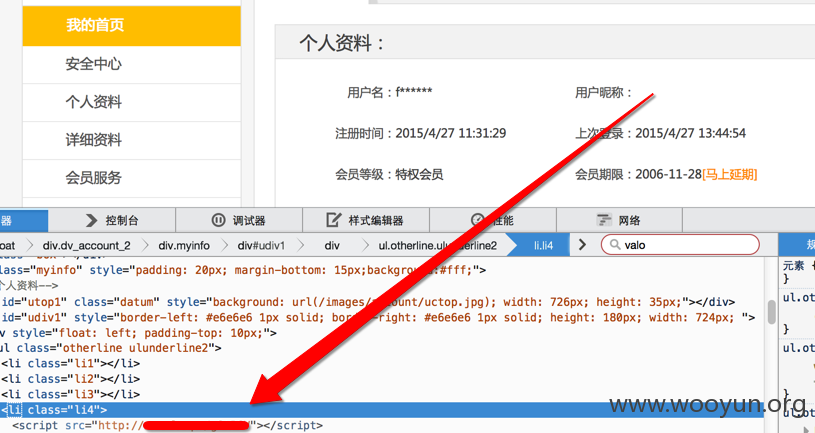Open the 我的首页 sidebar item

(132, 25)
